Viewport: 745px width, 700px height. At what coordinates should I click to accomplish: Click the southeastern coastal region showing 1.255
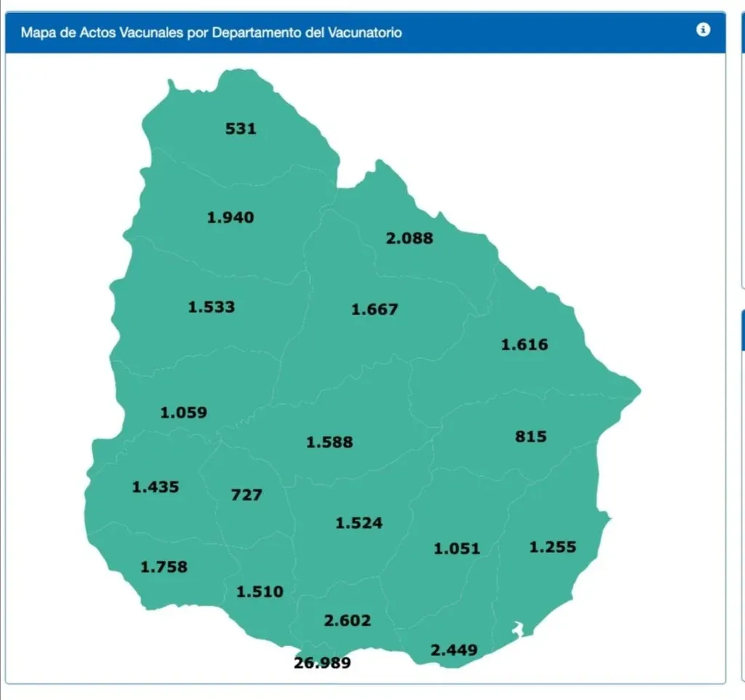coord(552,546)
